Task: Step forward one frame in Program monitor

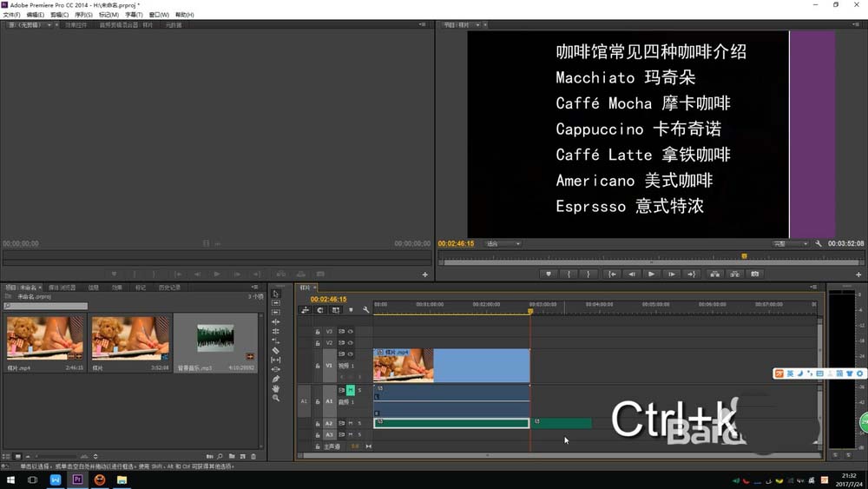Action: [x=672, y=274]
